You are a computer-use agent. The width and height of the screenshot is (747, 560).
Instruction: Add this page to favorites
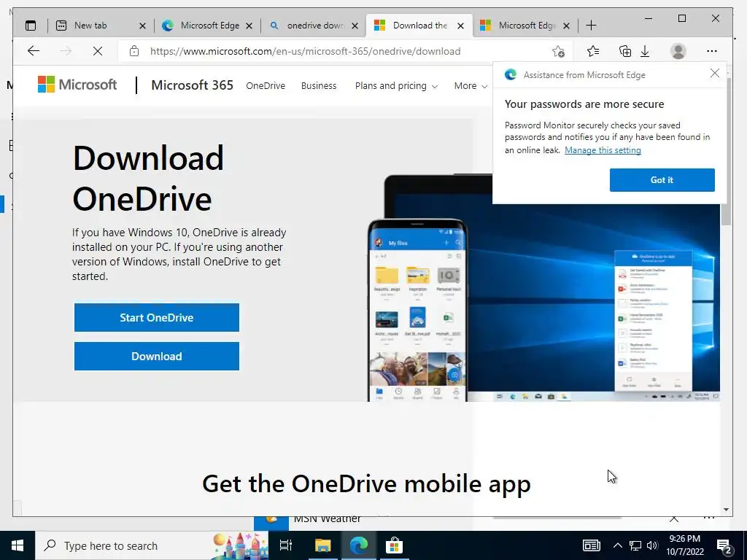point(558,51)
